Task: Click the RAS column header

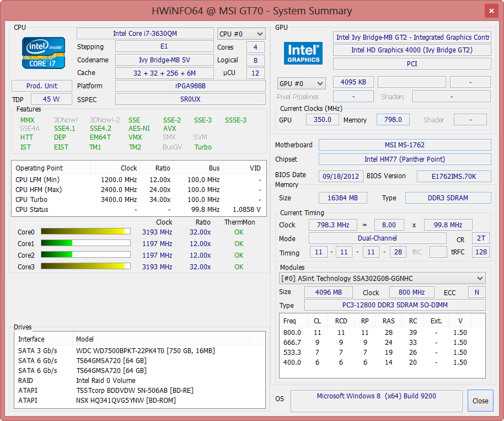Action: (x=389, y=321)
